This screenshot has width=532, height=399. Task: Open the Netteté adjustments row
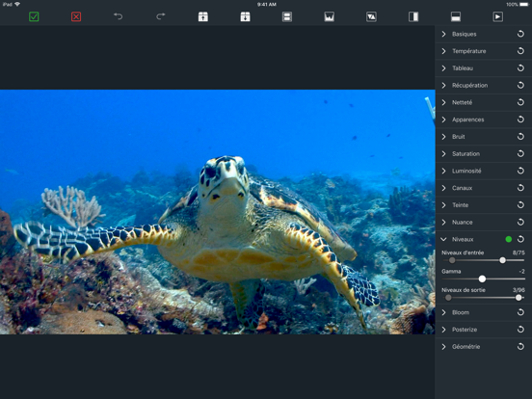[x=484, y=102]
